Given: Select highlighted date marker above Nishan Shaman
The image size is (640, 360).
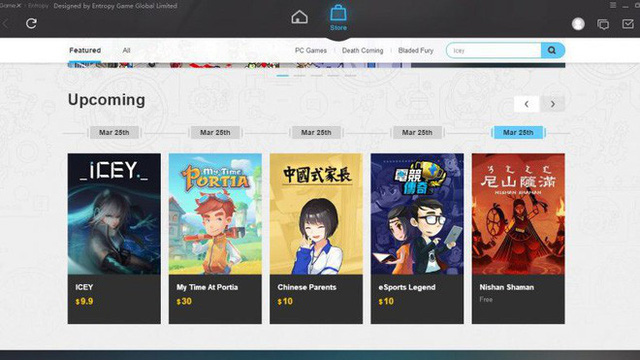Looking at the screenshot, I should tap(518, 133).
